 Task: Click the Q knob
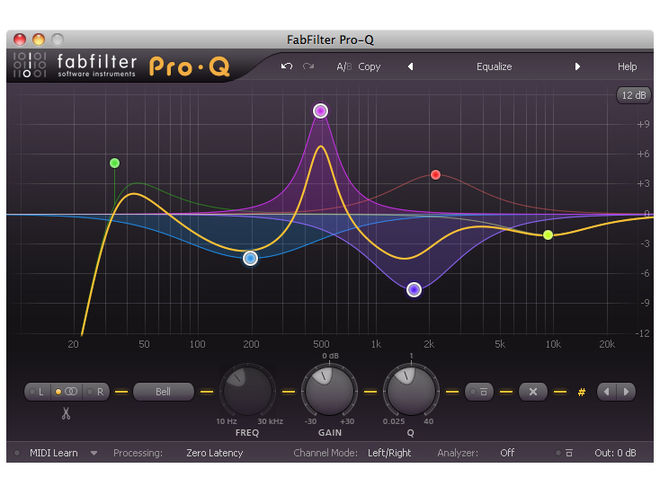pos(411,391)
